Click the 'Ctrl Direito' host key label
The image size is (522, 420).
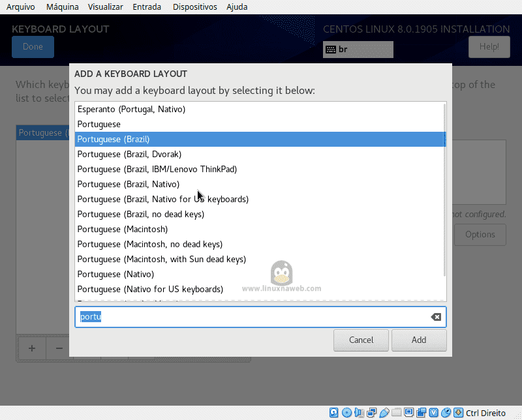[x=485, y=413]
